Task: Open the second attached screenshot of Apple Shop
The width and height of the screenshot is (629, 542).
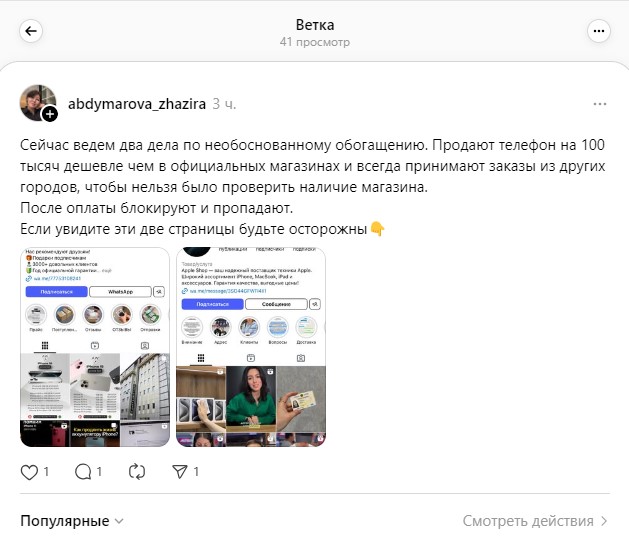Action: [251, 347]
